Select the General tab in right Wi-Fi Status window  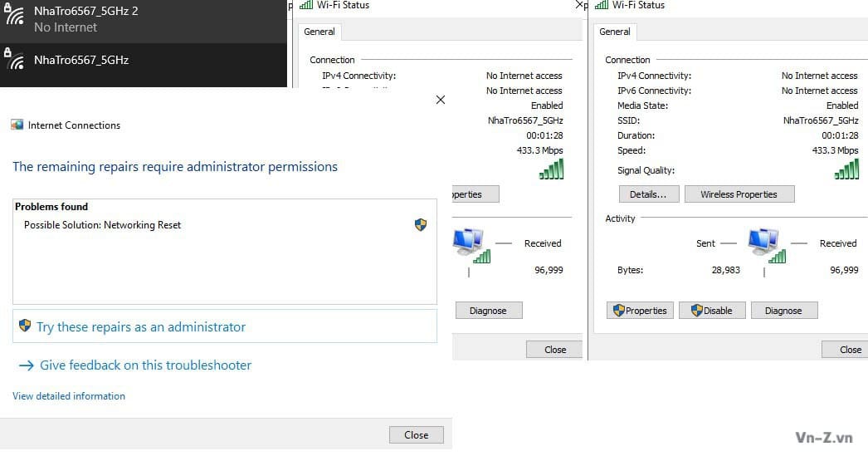pos(615,32)
